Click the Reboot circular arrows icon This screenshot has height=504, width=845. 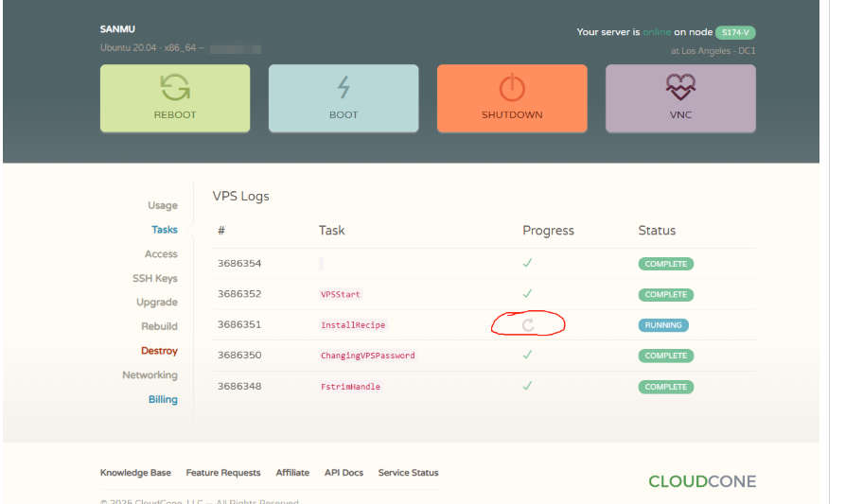(175, 87)
